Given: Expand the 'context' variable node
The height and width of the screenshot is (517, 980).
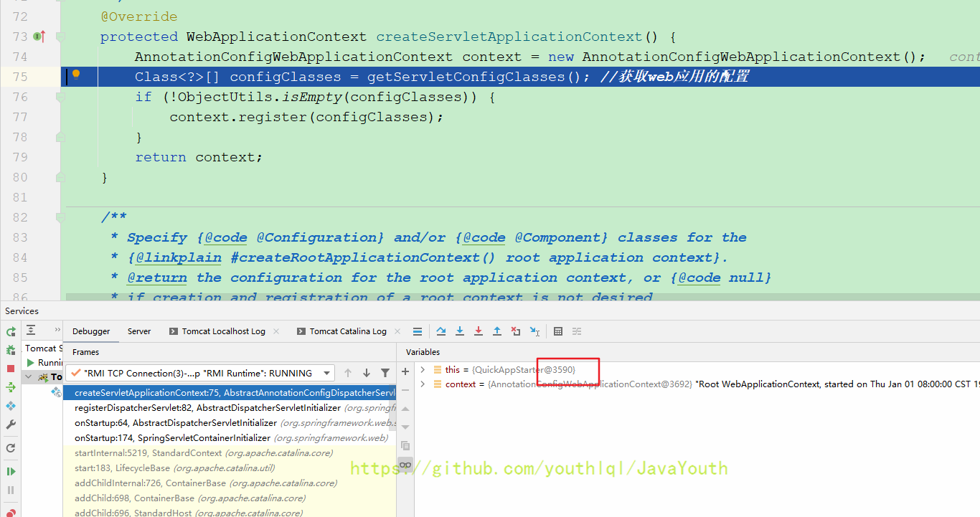Looking at the screenshot, I should [x=423, y=384].
